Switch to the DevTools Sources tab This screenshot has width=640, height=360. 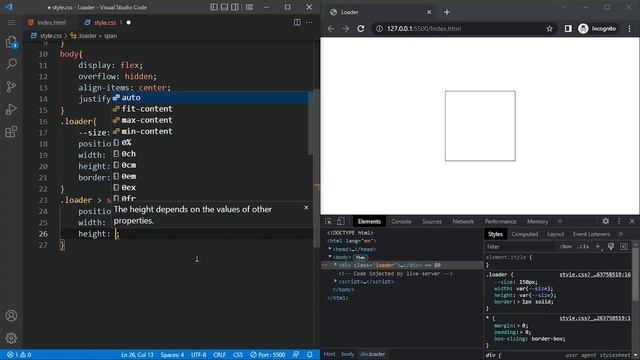432,221
